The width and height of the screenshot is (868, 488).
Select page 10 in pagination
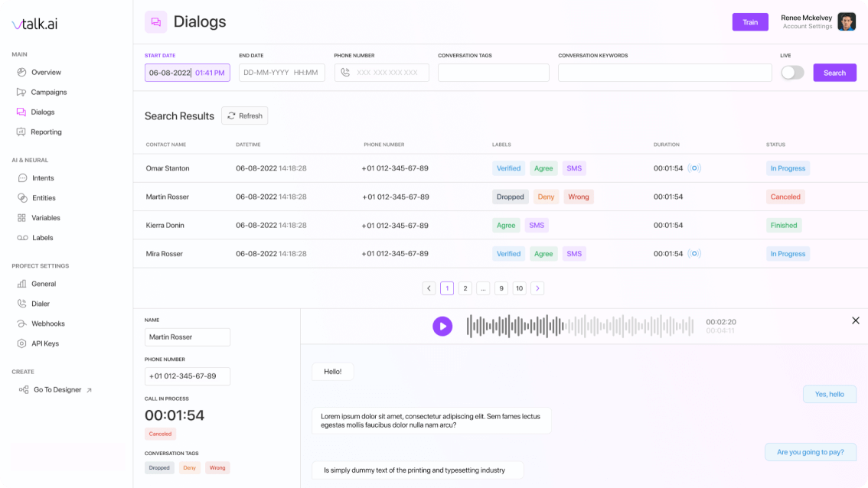519,288
